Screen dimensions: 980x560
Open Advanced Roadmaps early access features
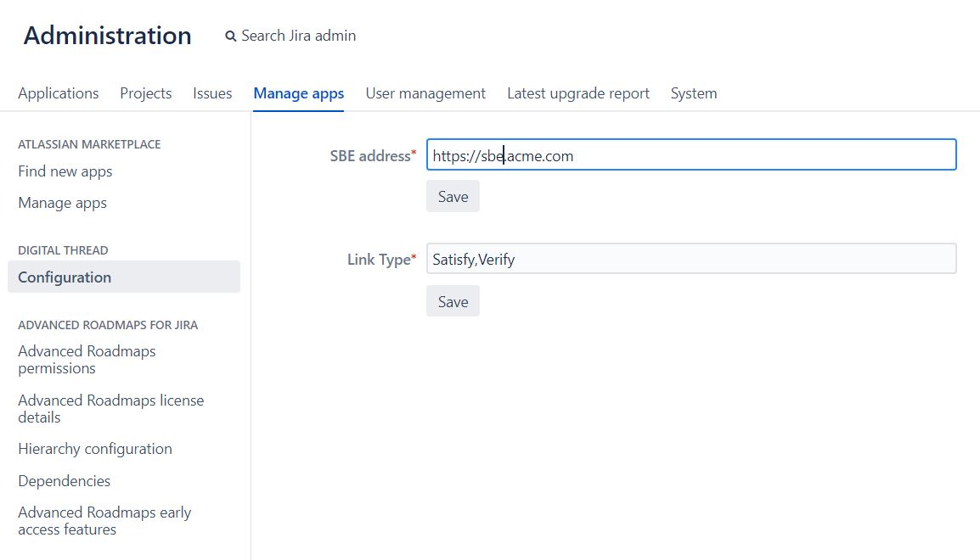(104, 521)
